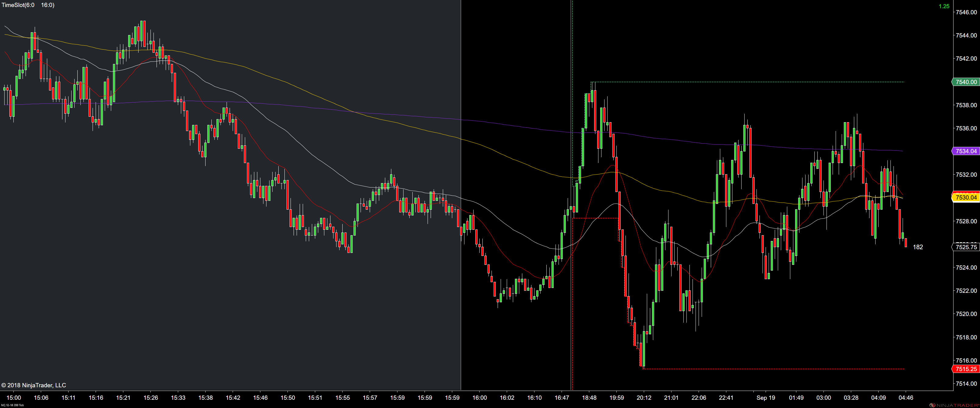Click the 15:21 time axis label
Screen dimensions: 980x408
coord(123,398)
